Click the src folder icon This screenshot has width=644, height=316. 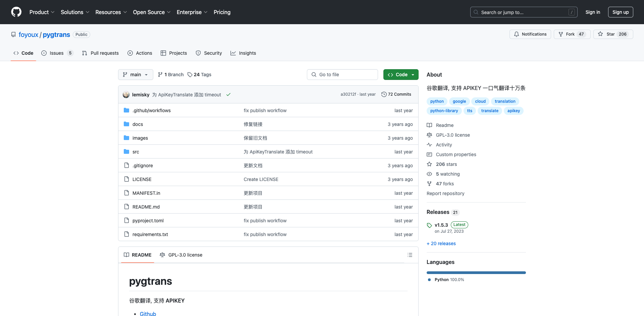126,151
